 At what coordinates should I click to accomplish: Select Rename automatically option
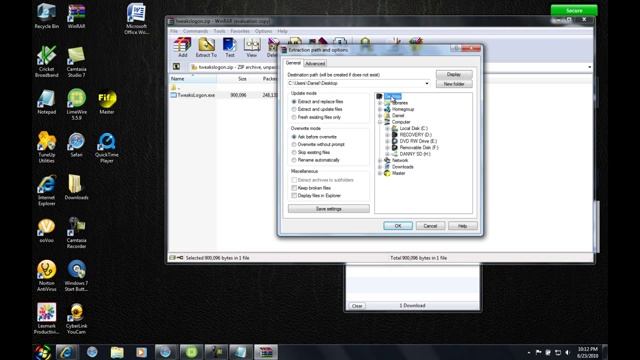coord(315,160)
